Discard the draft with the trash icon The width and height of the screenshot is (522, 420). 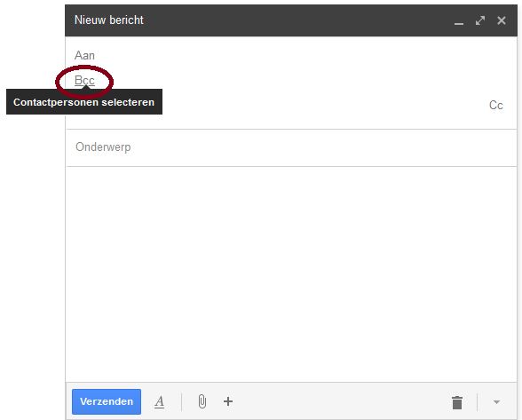(457, 402)
